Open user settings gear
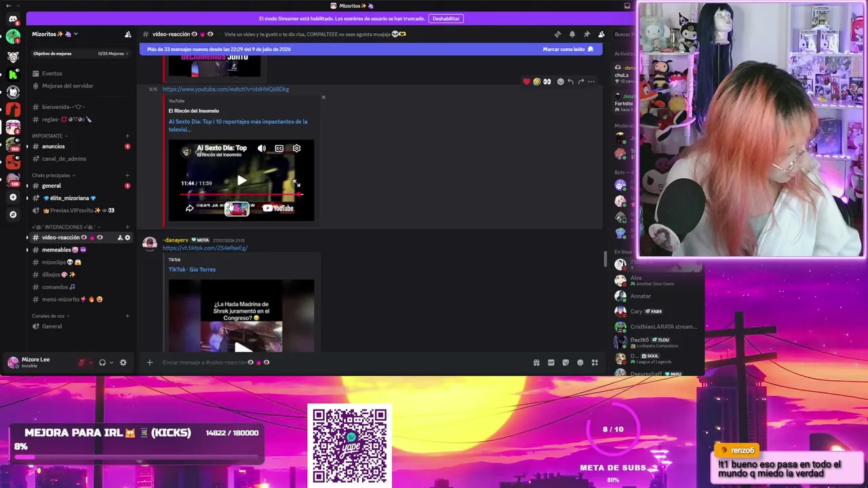Image resolution: width=868 pixels, height=488 pixels. point(123,363)
